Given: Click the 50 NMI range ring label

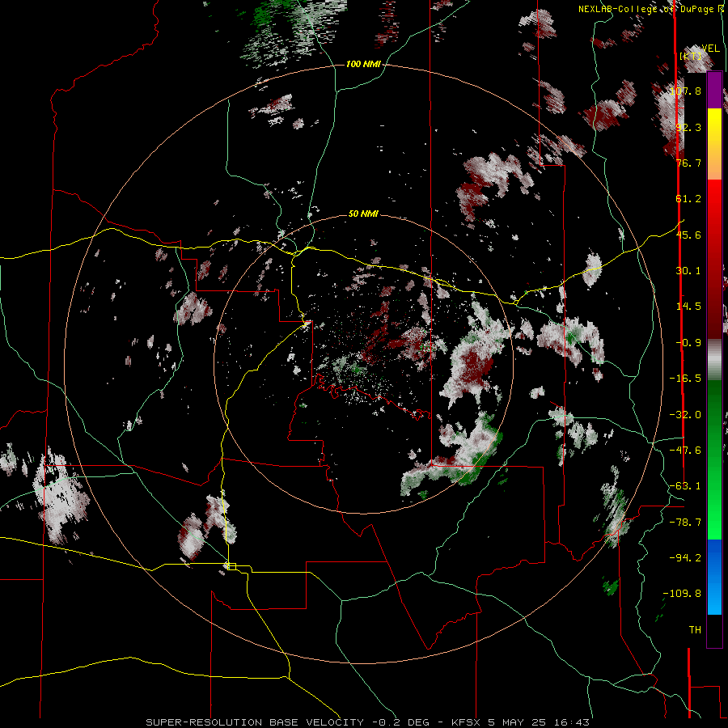Looking at the screenshot, I should (x=363, y=214).
